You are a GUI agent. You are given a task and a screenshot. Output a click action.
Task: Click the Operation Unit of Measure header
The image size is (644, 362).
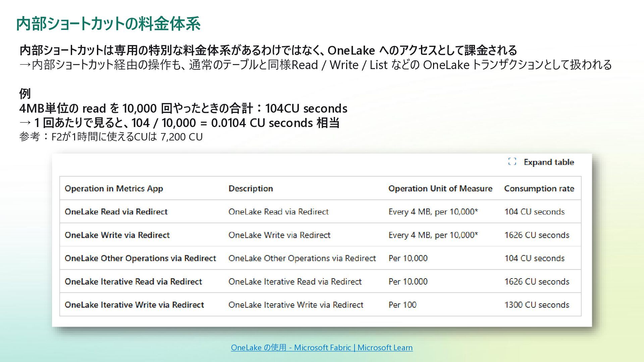(x=440, y=188)
